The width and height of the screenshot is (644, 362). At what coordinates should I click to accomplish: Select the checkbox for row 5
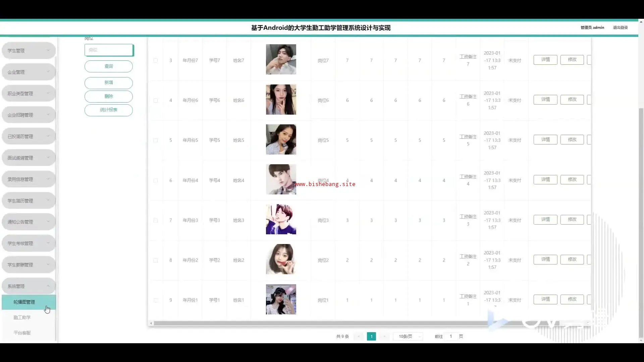156,140
